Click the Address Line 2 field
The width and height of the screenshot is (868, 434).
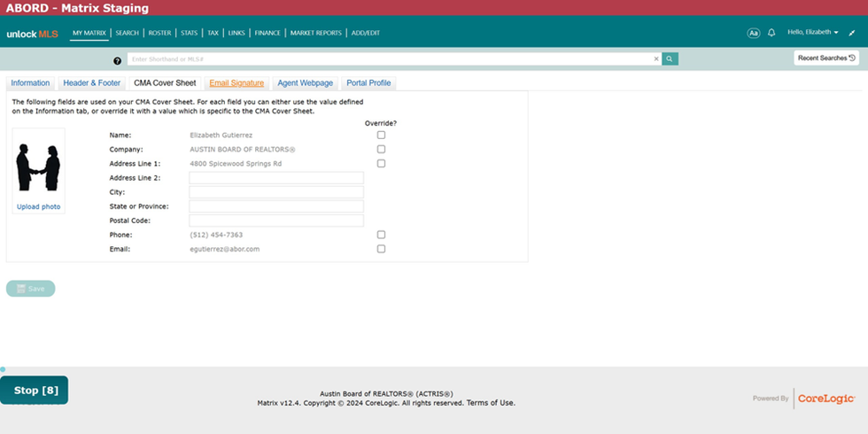coord(276,178)
